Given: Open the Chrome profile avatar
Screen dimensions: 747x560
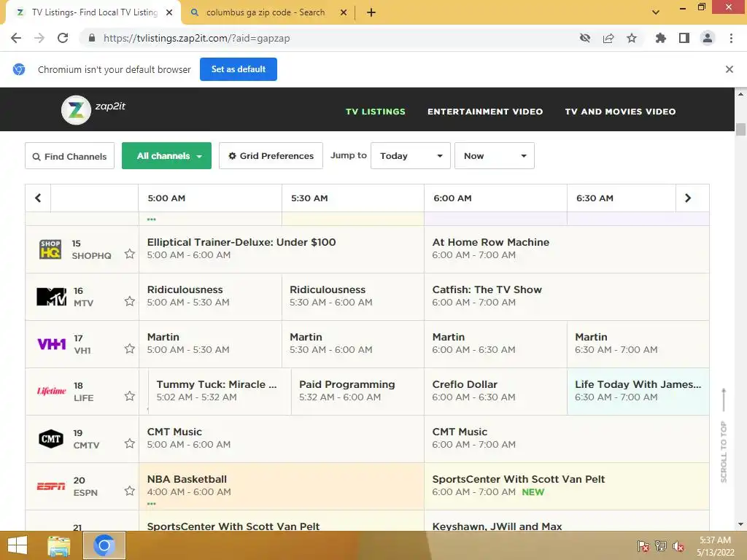Looking at the screenshot, I should (708, 38).
